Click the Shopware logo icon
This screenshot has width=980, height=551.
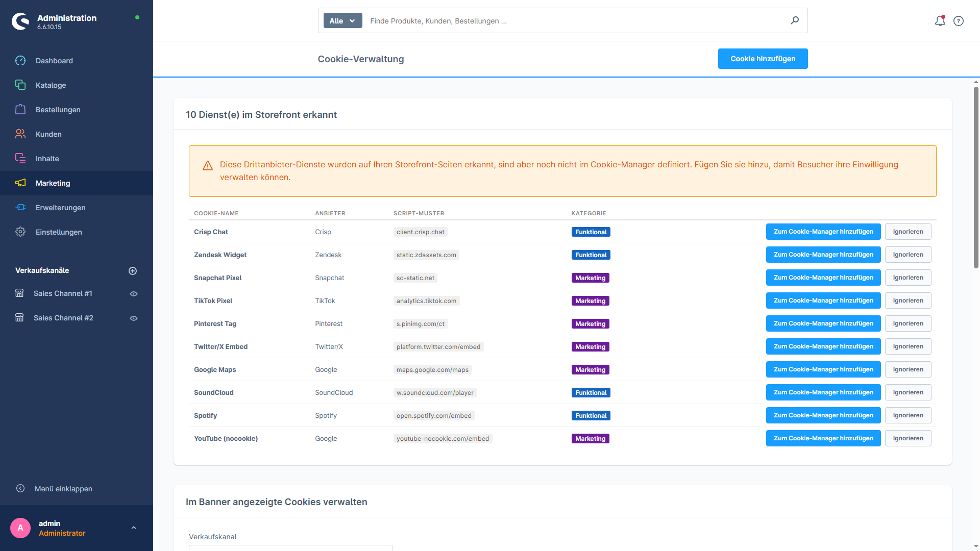click(20, 21)
